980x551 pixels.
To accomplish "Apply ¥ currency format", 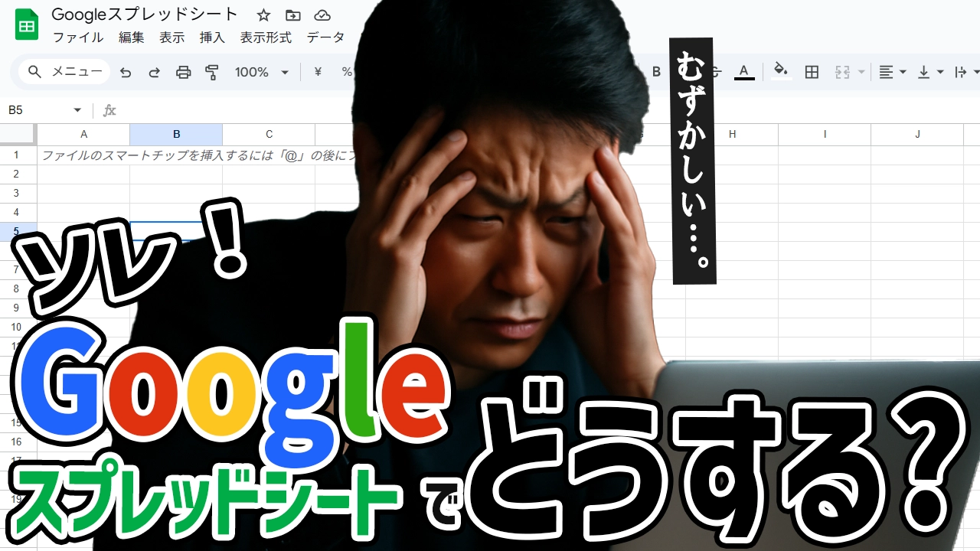I will coord(318,72).
